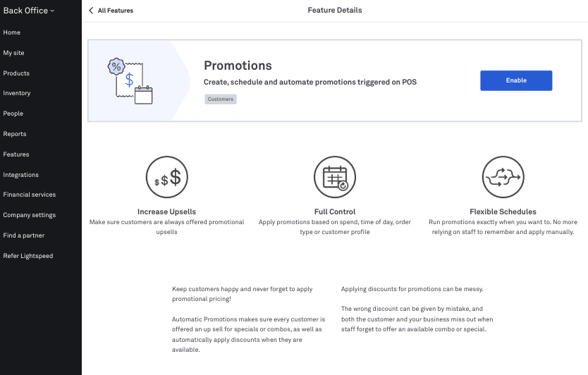The image size is (588, 375).
Task: Click the 'Create, schedule and automate promotions' subtitle
Action: tap(310, 82)
